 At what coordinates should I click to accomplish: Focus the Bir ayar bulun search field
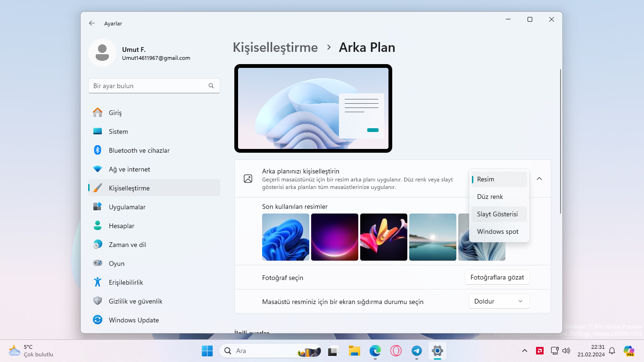click(x=154, y=86)
